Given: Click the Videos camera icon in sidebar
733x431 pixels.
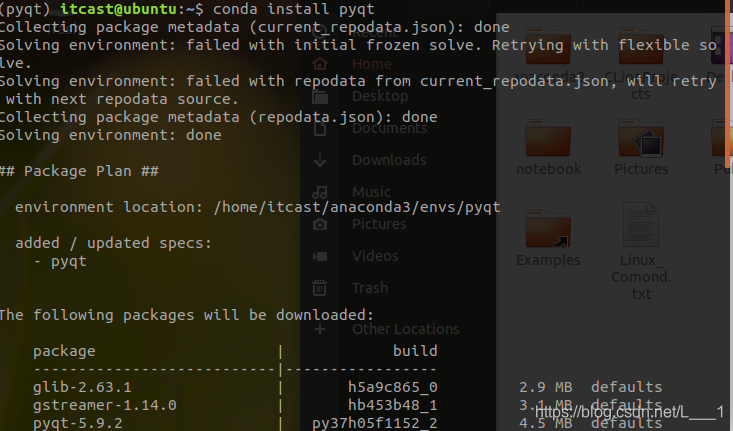Looking at the screenshot, I should 320,256.
